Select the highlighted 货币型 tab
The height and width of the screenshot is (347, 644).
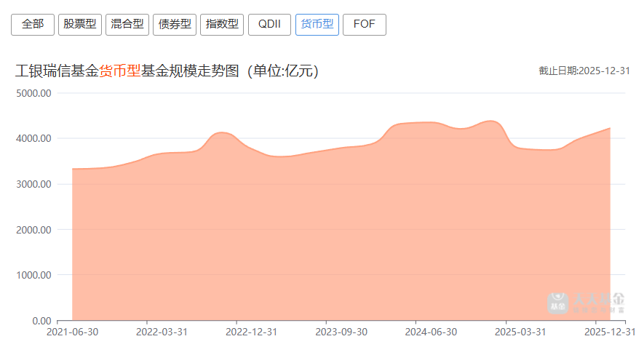(317, 25)
